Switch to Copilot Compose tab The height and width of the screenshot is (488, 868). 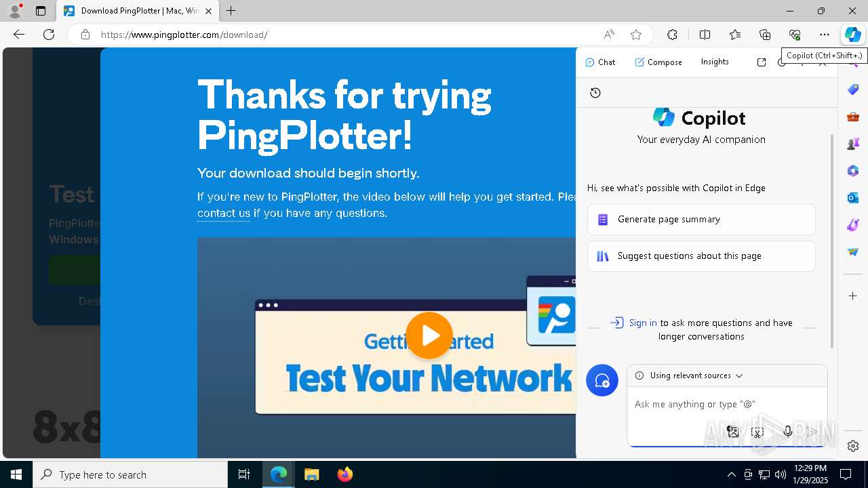(658, 62)
